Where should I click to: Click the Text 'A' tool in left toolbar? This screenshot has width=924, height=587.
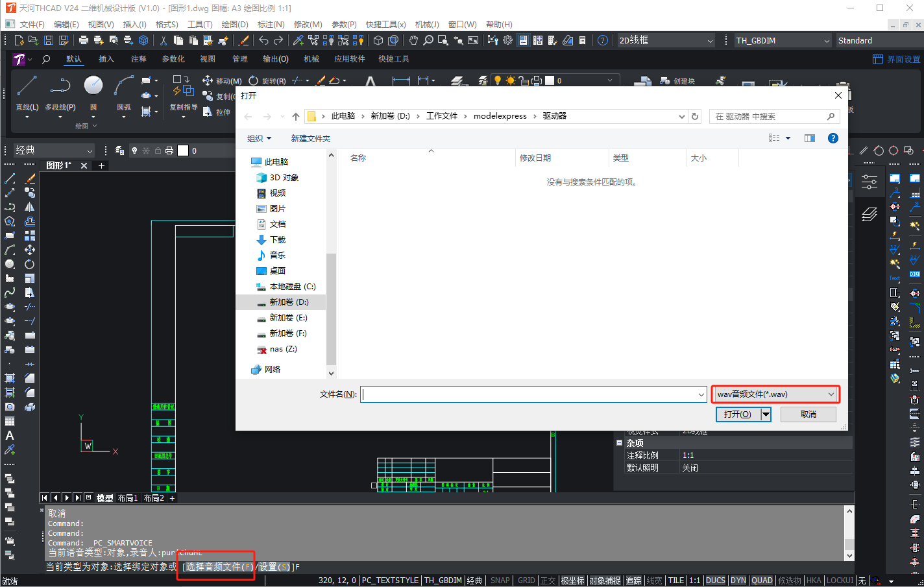(x=10, y=435)
